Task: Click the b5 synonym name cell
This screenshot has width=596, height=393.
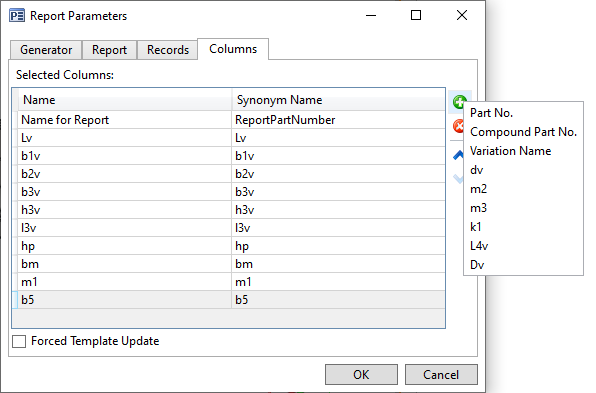Action: [x=338, y=300]
